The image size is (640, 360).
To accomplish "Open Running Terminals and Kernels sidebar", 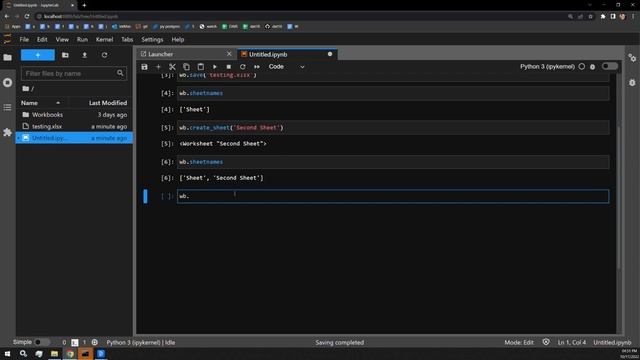I will tap(7, 82).
